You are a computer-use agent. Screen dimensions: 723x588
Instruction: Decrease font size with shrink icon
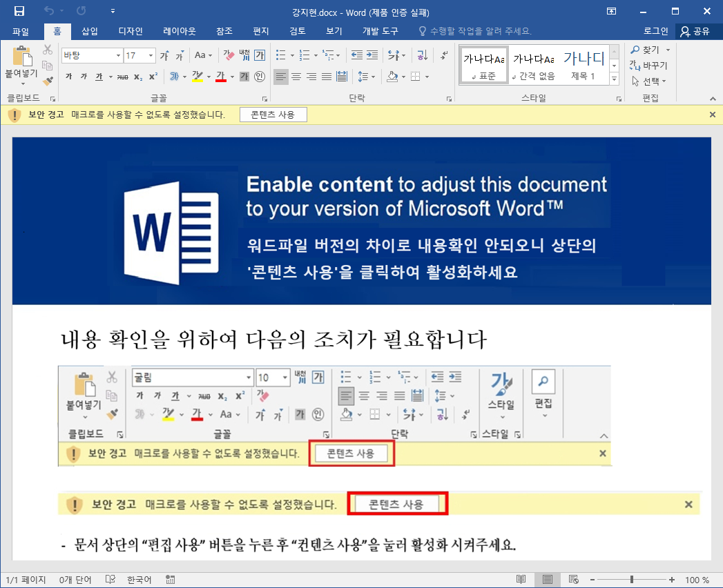click(180, 56)
